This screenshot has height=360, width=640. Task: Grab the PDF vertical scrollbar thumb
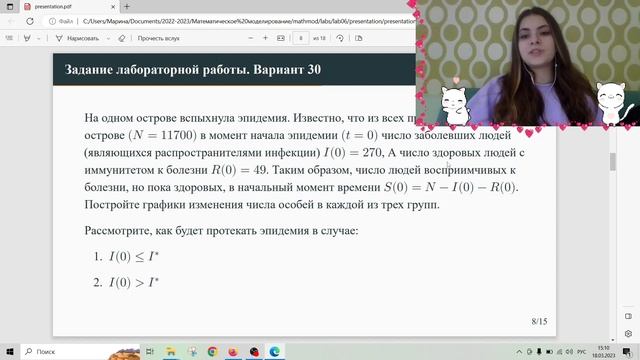[613, 161]
